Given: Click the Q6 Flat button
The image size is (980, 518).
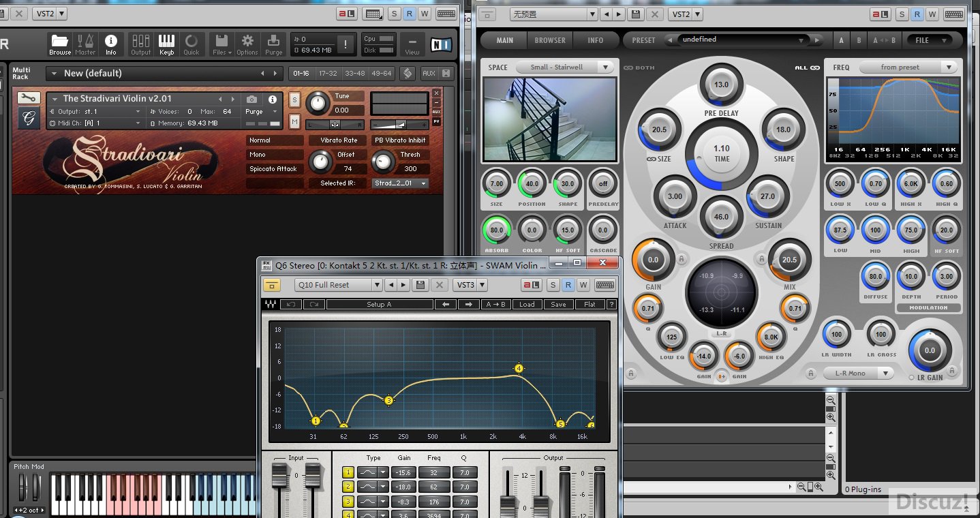Looking at the screenshot, I should [x=589, y=305].
